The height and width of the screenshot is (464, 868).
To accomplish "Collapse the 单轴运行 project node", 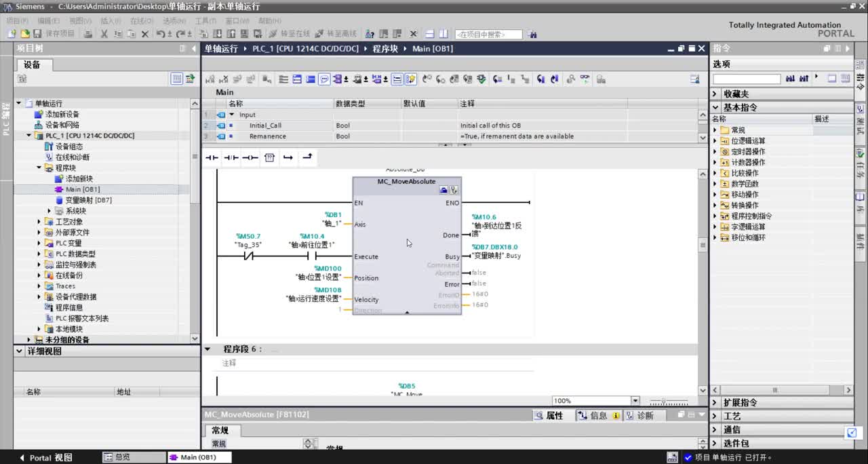I will (x=19, y=103).
